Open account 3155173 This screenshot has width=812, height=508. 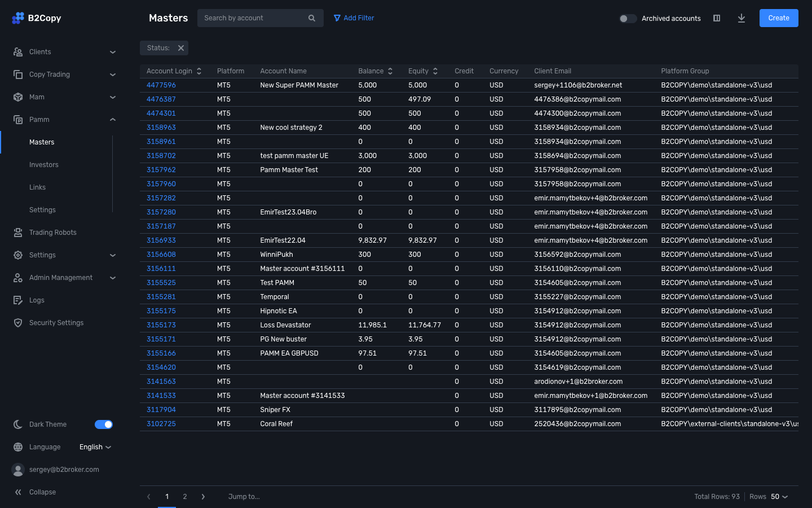161,325
